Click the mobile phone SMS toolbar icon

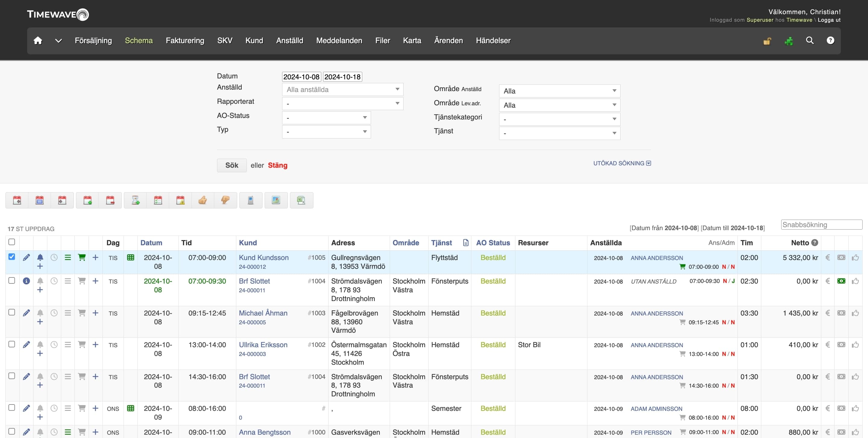tap(250, 200)
